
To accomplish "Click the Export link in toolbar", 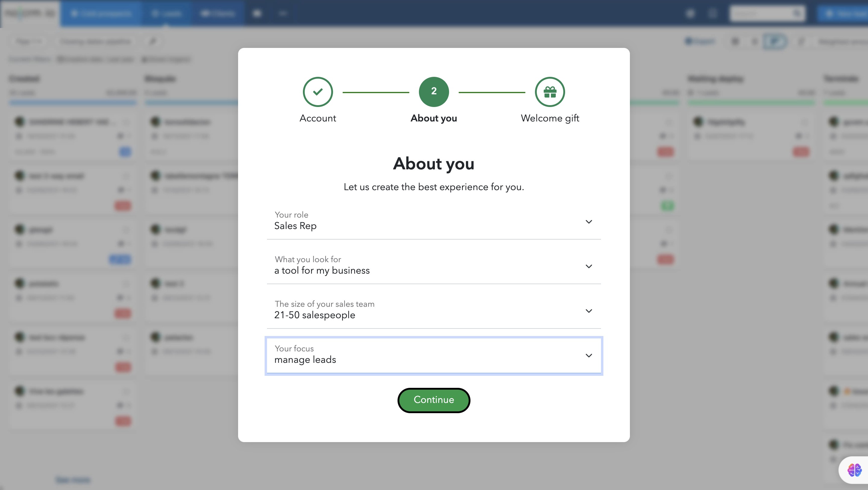I will [x=700, y=42].
